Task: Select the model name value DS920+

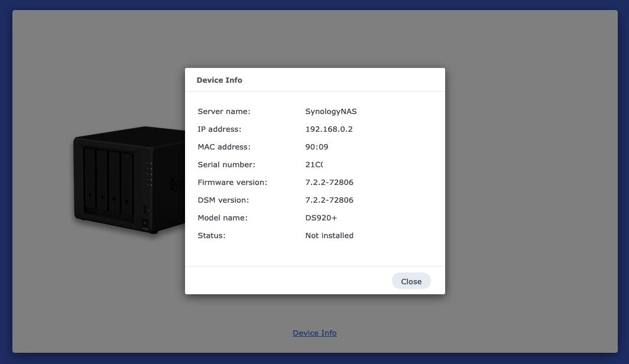Action: point(321,217)
